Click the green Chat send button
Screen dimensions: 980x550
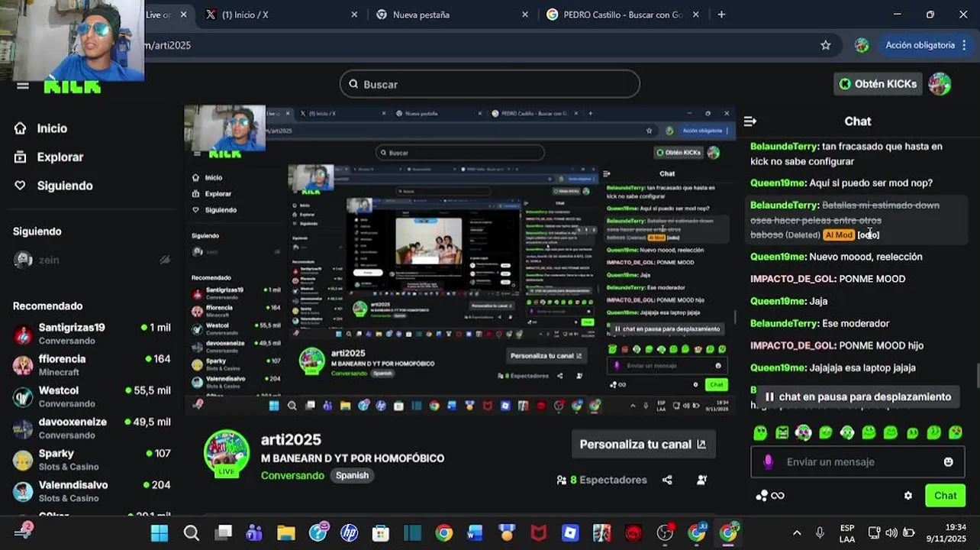tap(945, 496)
